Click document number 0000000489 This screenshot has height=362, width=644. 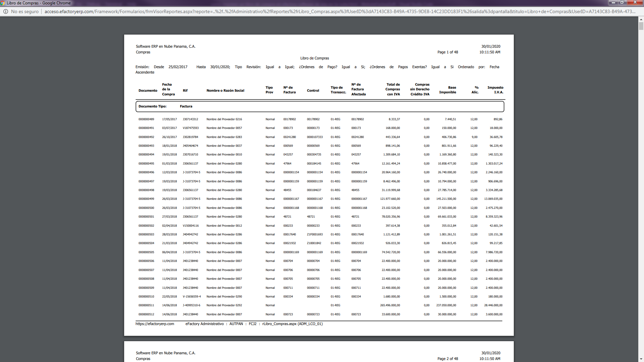146,119
